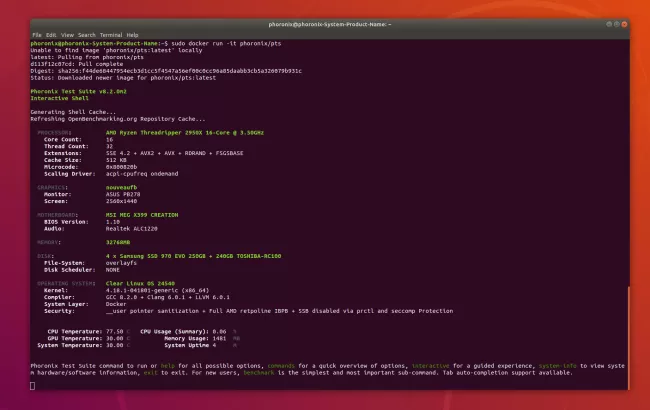Click the terminal window title text
The width and height of the screenshot is (650, 410).
330,24
